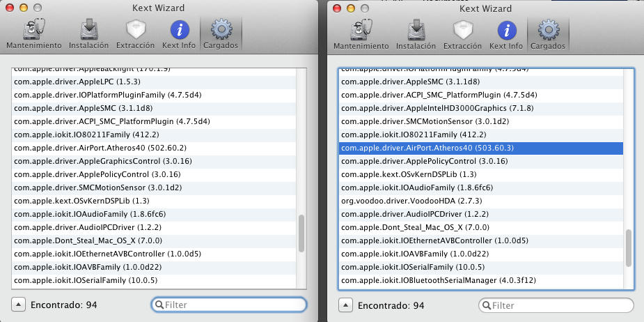The image size is (644, 322).
Task: Select AppleSMC (3.1.1d8) in the left list
Action: (154, 108)
